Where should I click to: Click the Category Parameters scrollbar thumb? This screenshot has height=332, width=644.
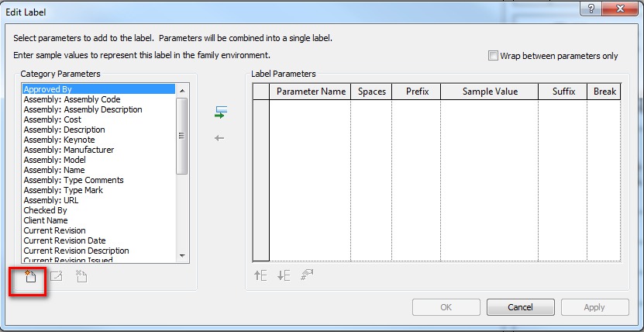point(181,136)
